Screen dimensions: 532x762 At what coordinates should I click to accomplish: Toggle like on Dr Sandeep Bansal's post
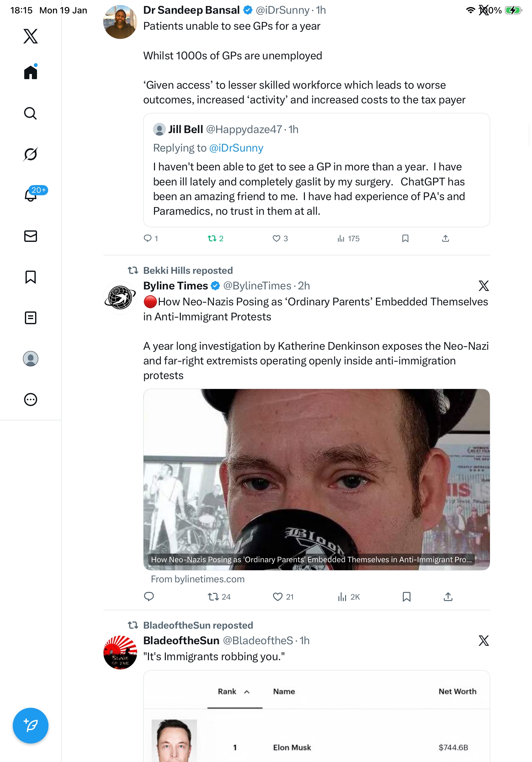click(276, 239)
